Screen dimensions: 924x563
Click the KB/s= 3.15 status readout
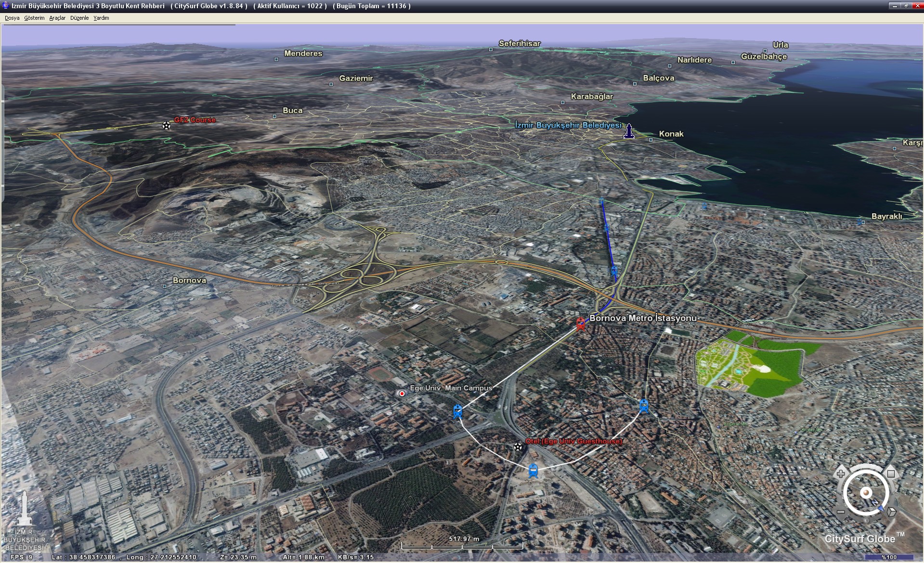tap(356, 557)
